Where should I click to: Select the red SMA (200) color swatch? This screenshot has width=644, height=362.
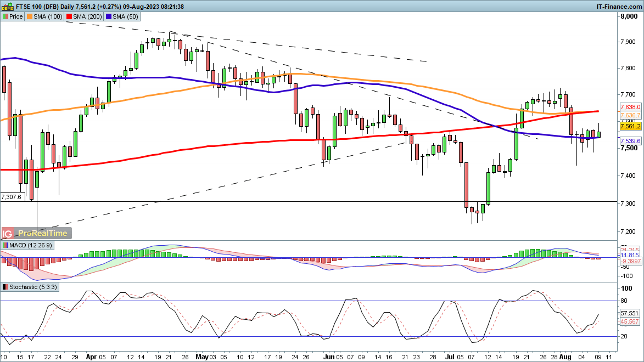tap(69, 17)
